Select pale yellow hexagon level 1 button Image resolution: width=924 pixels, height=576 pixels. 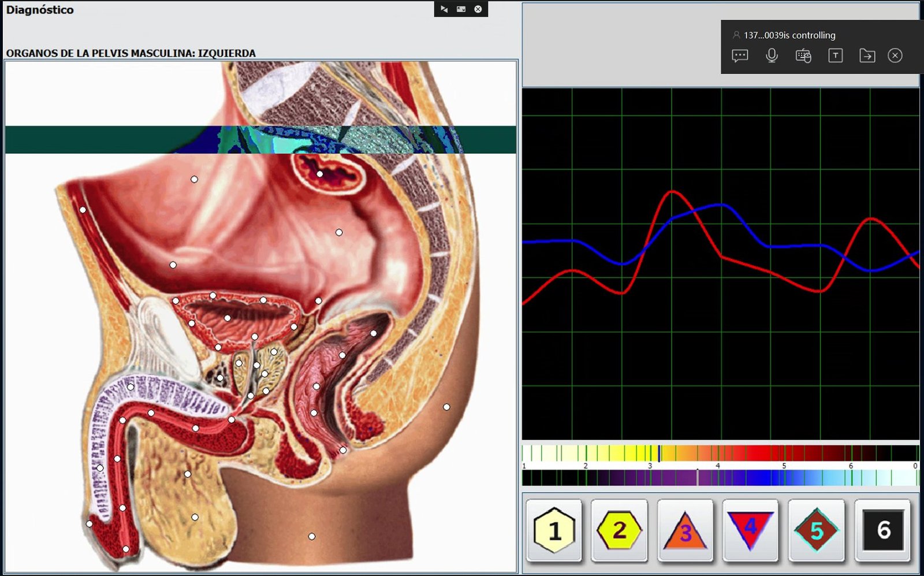[x=554, y=530]
